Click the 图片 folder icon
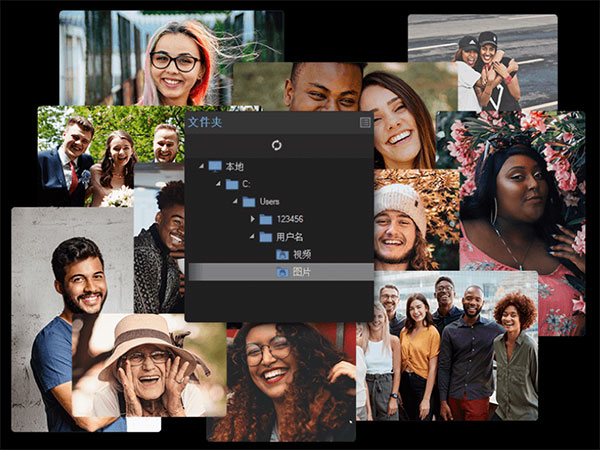Viewport: 600px width, 450px height. 282,272
